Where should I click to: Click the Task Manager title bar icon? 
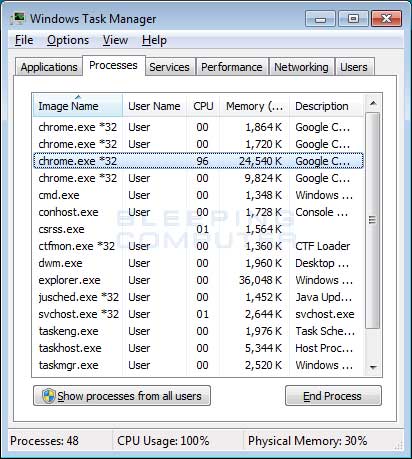point(17,18)
